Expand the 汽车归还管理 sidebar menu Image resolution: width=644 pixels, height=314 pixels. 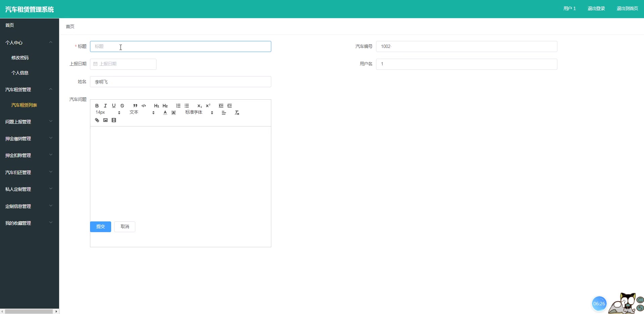tap(30, 172)
